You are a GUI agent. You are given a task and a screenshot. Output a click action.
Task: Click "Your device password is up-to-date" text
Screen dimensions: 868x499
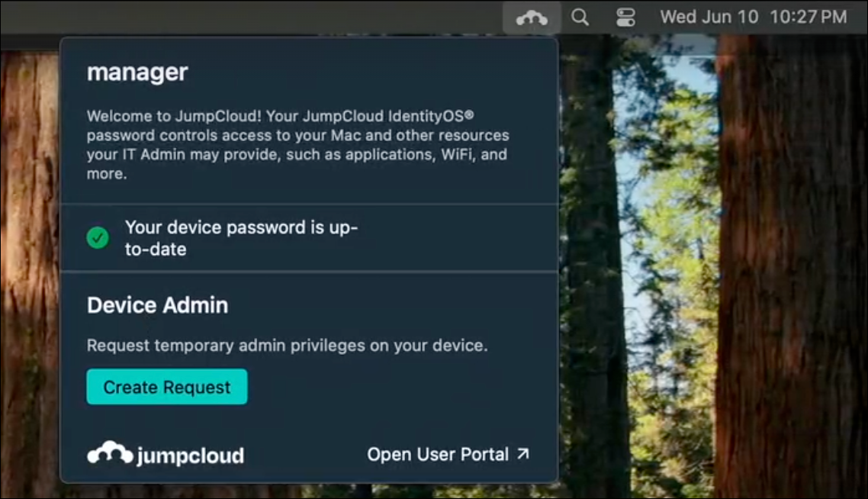(241, 238)
